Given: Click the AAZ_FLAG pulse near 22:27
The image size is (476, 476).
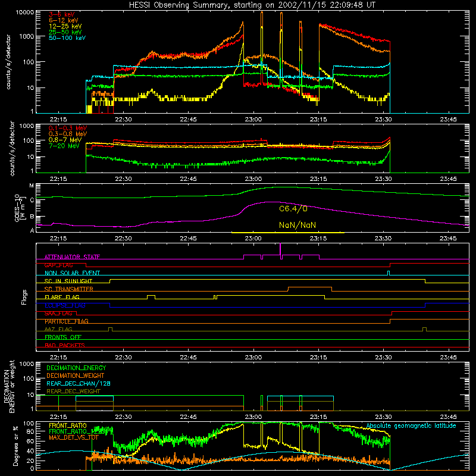Looking at the screenshot, I should tap(110, 329).
